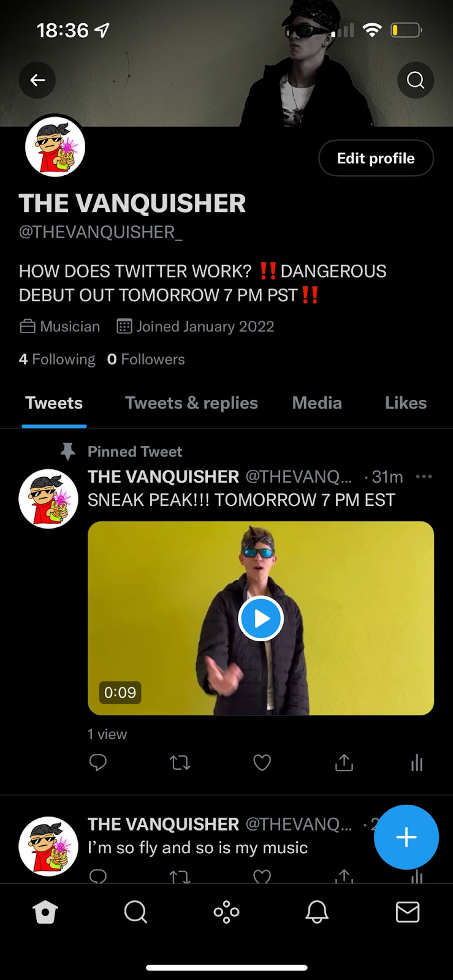453x980 pixels.
Task: Switch to the Media tab
Action: (317, 403)
